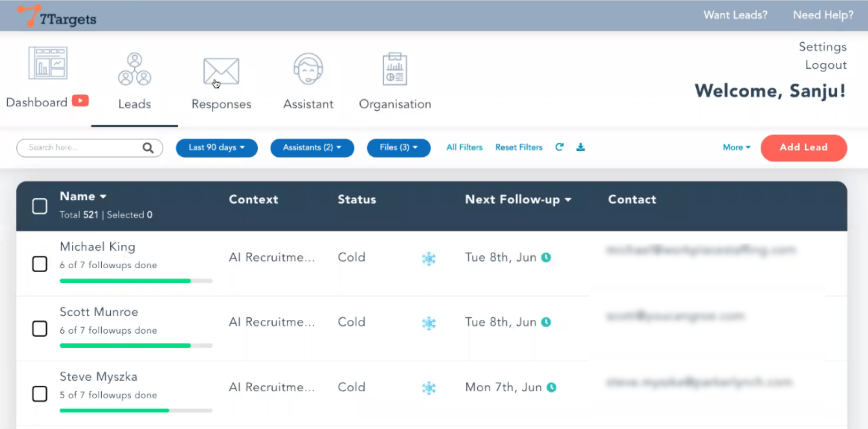Download leads using the download icon
The image size is (868, 429).
click(580, 147)
